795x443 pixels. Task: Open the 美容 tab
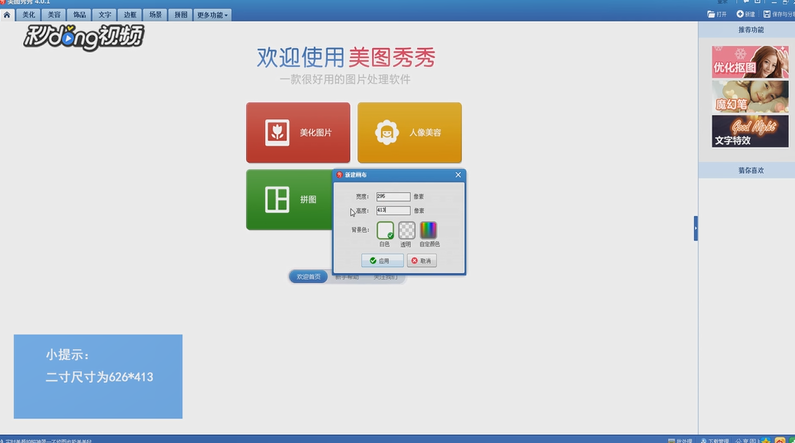point(54,15)
